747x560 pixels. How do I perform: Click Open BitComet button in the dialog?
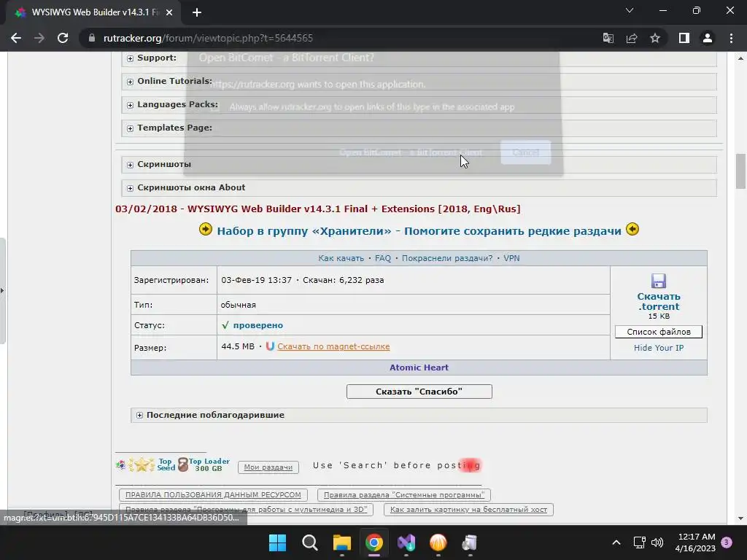click(x=411, y=152)
